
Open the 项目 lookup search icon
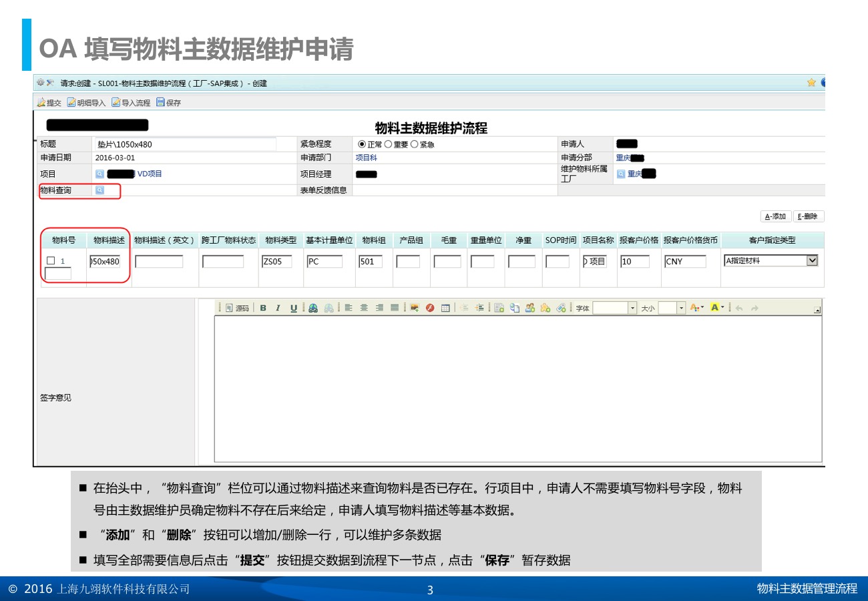pos(99,174)
